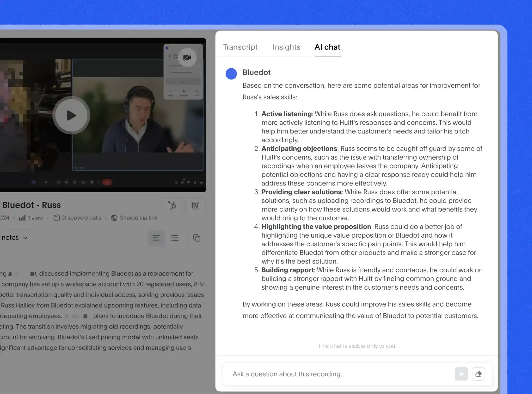Send the chat message with arrow button

click(x=461, y=374)
